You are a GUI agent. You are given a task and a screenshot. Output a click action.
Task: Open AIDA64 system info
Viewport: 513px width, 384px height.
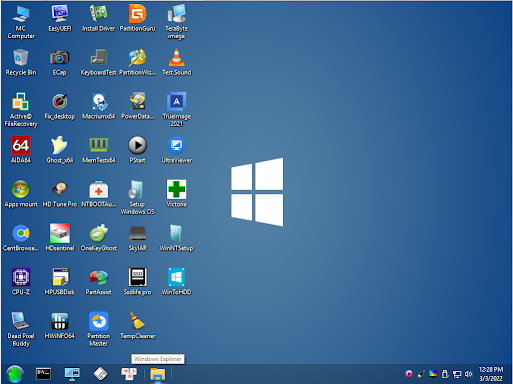pos(21,150)
